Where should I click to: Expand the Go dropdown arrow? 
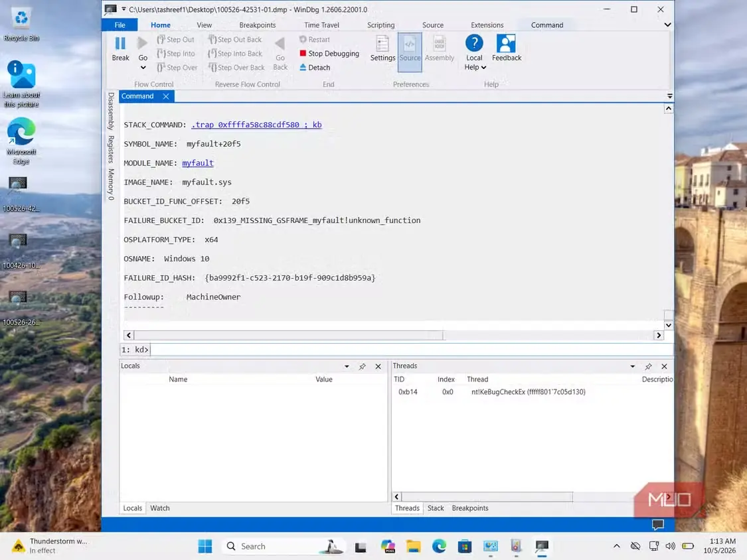click(143, 68)
